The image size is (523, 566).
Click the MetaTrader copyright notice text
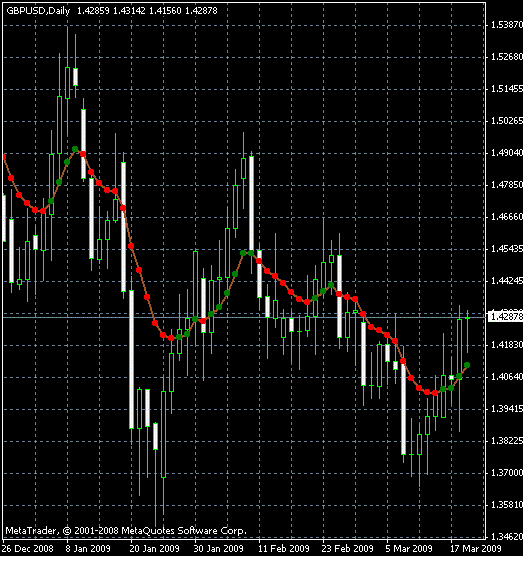[126, 531]
